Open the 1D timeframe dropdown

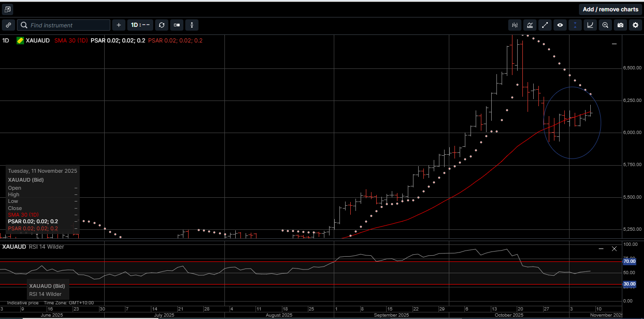140,25
